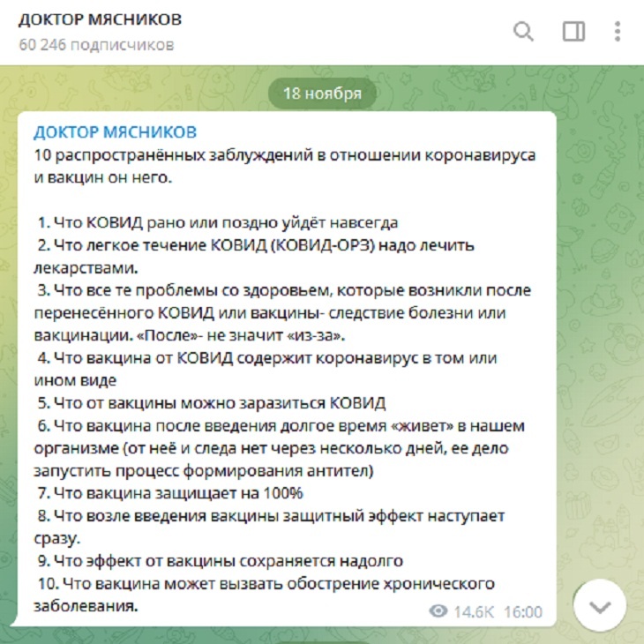The height and width of the screenshot is (644, 644).
Task: Click the 60 246 подписчиков subscriber count
Action: (95, 44)
